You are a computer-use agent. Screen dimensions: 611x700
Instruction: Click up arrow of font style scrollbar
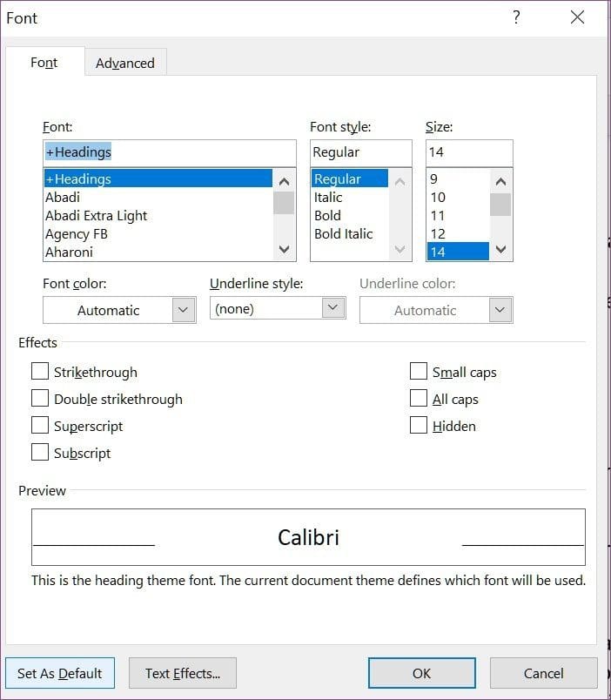click(x=400, y=181)
